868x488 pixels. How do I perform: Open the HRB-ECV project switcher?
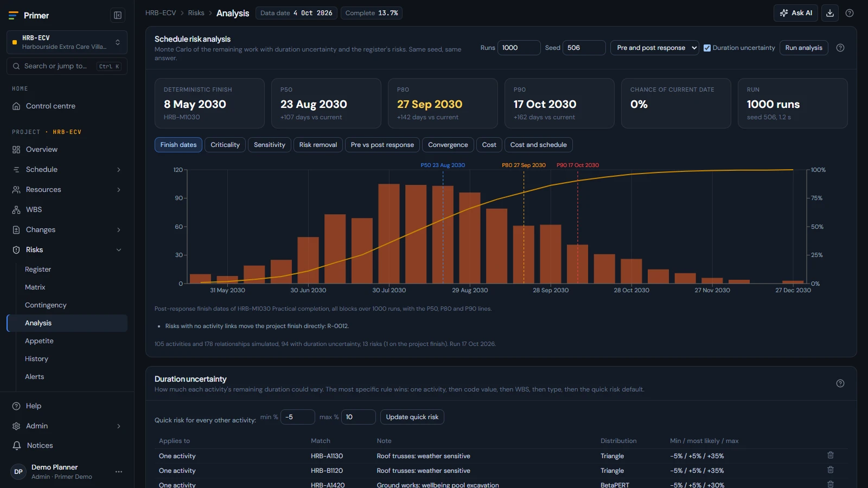point(67,42)
